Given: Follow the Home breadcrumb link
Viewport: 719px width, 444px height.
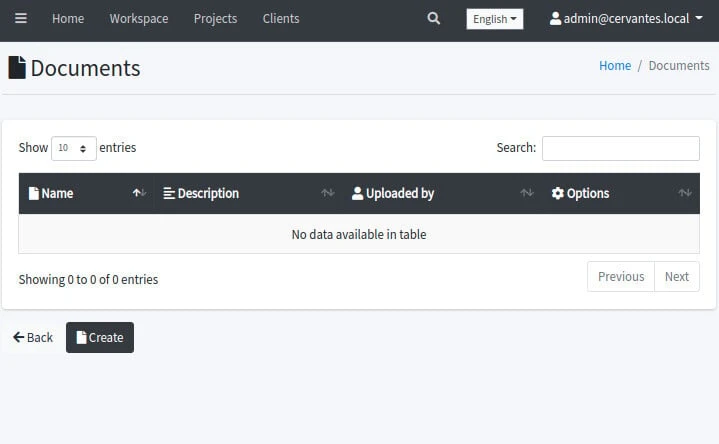Looking at the screenshot, I should pyautogui.click(x=615, y=65).
